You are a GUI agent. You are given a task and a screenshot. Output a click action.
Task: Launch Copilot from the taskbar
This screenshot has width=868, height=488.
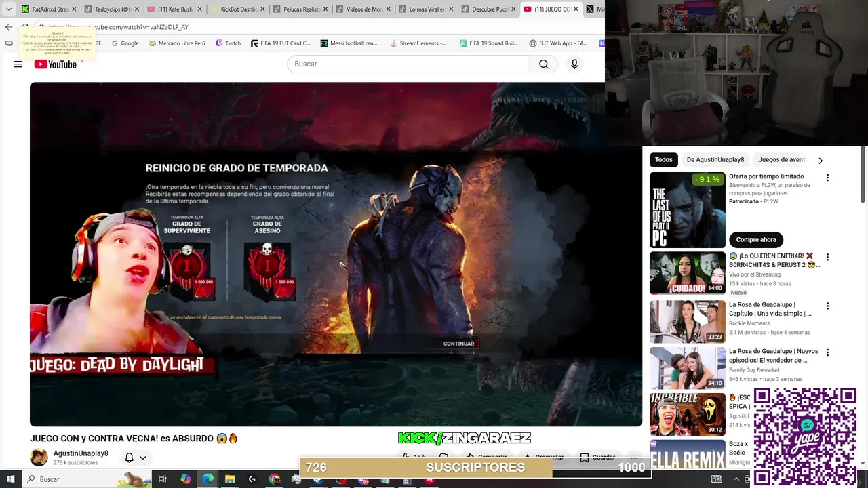point(185,479)
